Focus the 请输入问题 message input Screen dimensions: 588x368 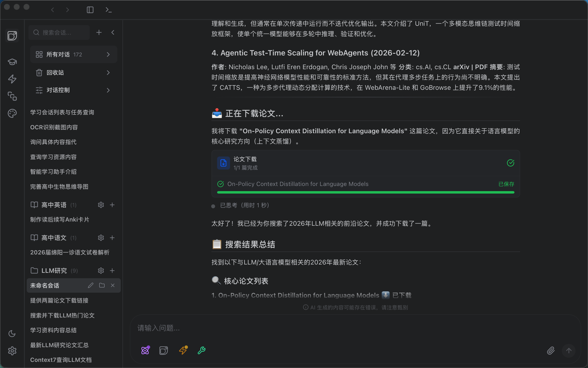click(355, 328)
